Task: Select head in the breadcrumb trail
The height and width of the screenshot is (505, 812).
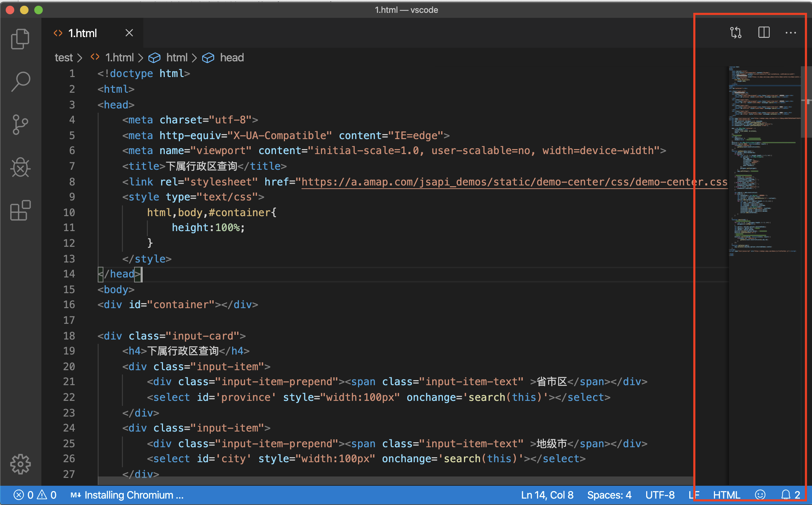Action: [232, 57]
